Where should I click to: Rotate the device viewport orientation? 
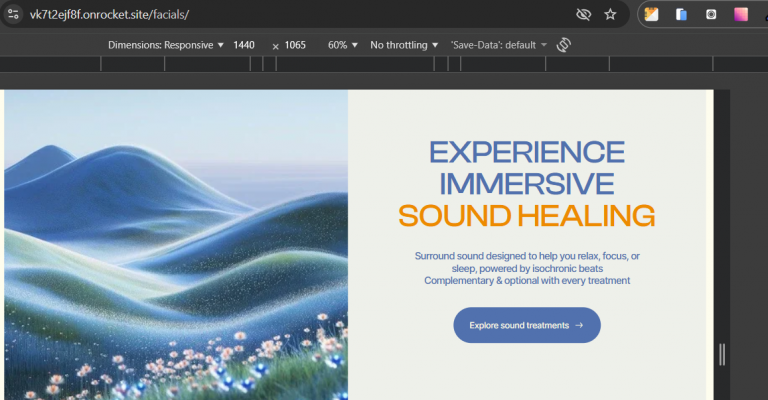[564, 45]
